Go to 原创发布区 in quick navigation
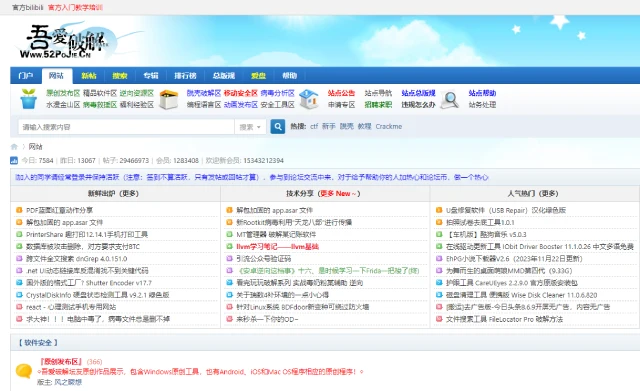The image size is (640, 391). (x=63, y=93)
